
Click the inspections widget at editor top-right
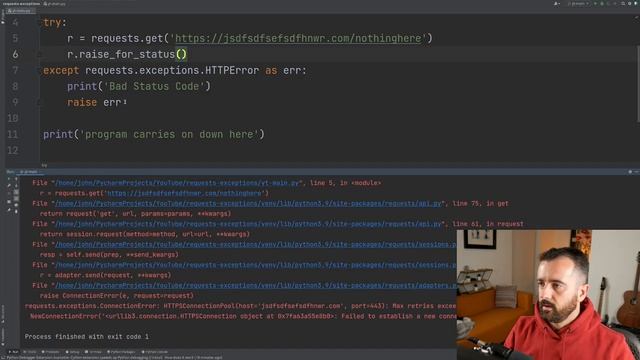pyautogui.click(x=636, y=18)
